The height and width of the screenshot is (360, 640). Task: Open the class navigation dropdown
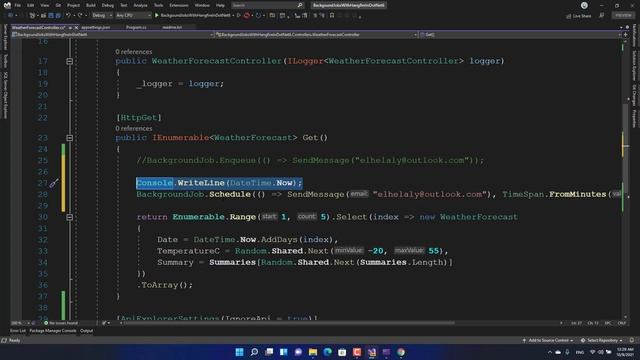coord(316,35)
